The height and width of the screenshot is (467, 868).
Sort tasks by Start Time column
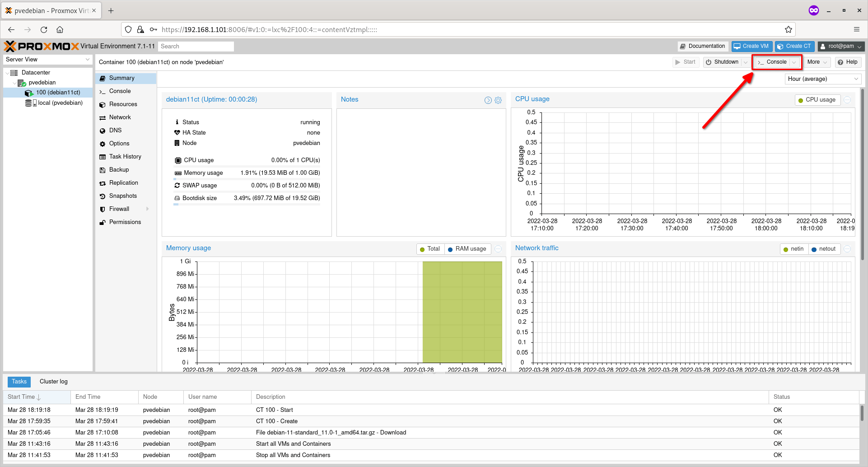coord(37,397)
